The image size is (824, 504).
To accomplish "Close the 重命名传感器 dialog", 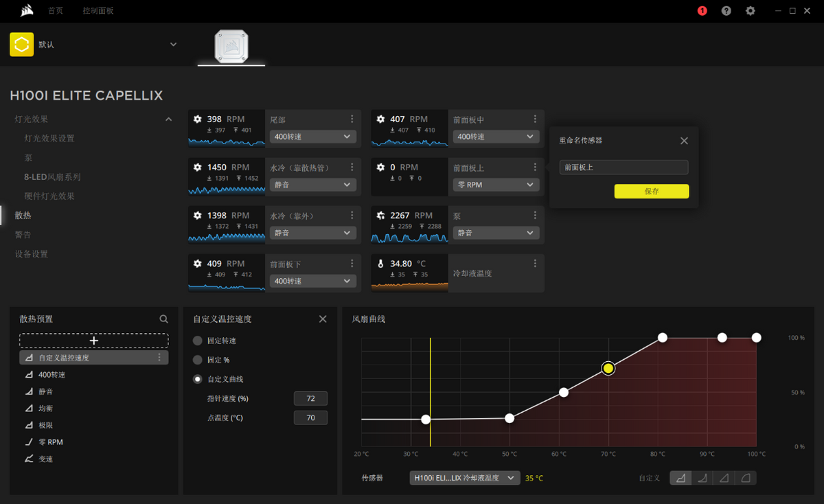I will (x=684, y=141).
